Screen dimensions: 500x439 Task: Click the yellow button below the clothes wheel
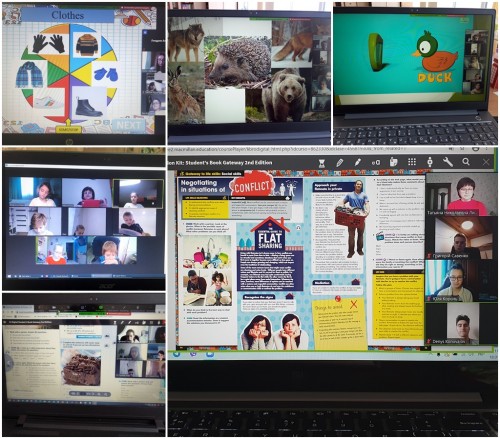click(x=68, y=129)
